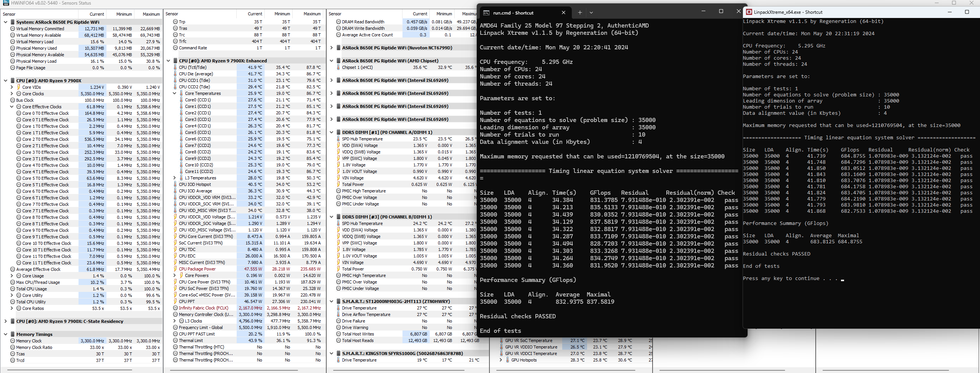Open a new terminal tab

[580, 13]
